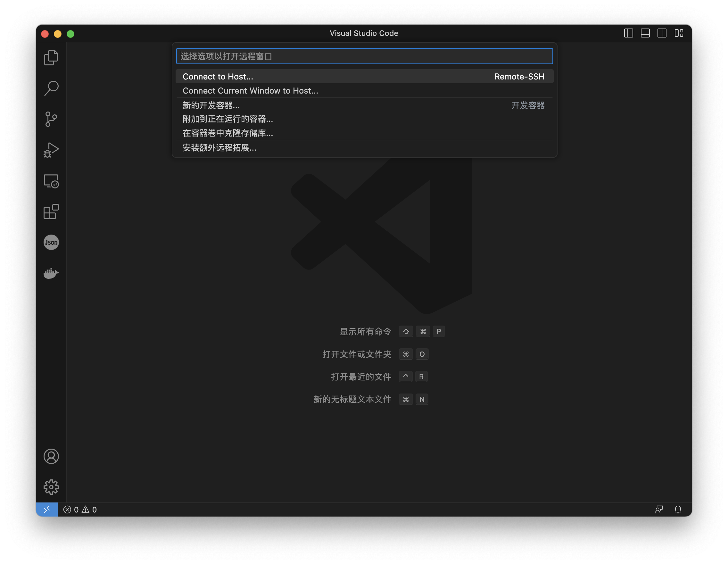Click the R keycap for recent files
The image size is (728, 564).
tap(421, 377)
